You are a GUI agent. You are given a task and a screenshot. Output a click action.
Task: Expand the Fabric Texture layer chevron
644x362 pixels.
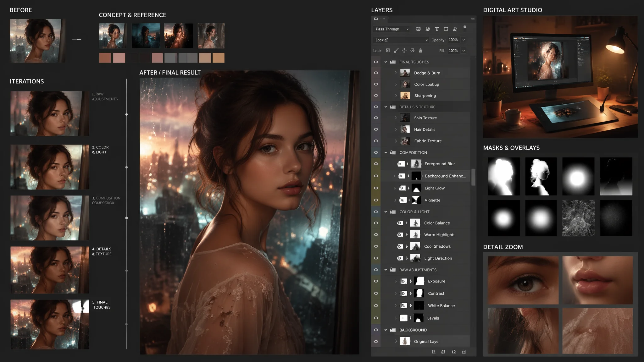[396, 141]
